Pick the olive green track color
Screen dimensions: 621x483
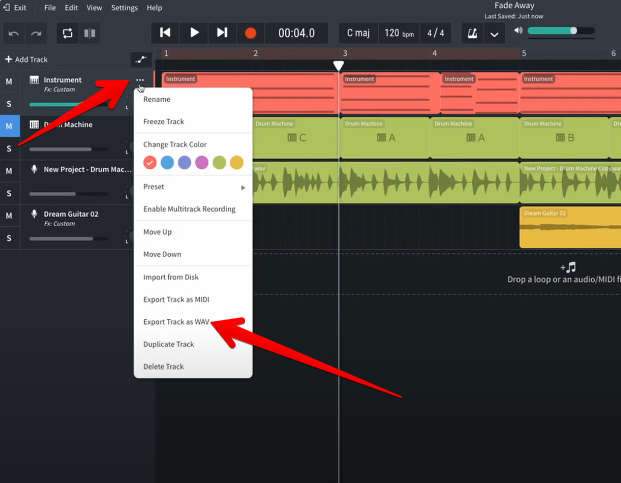point(219,162)
